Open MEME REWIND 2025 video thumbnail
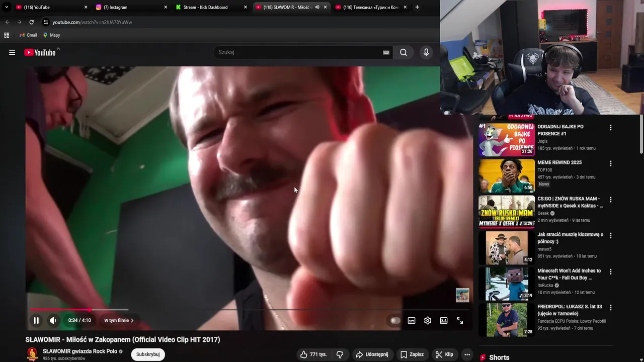 tap(507, 175)
